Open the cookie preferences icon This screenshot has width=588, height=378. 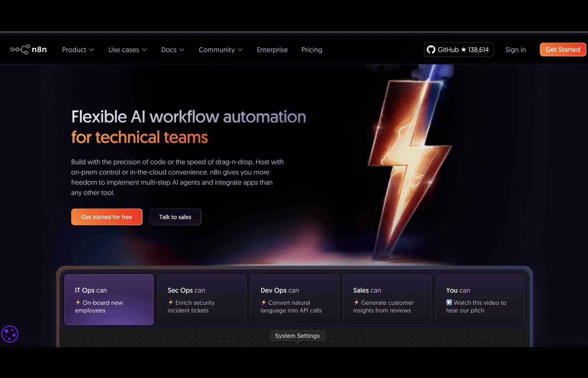point(10,334)
